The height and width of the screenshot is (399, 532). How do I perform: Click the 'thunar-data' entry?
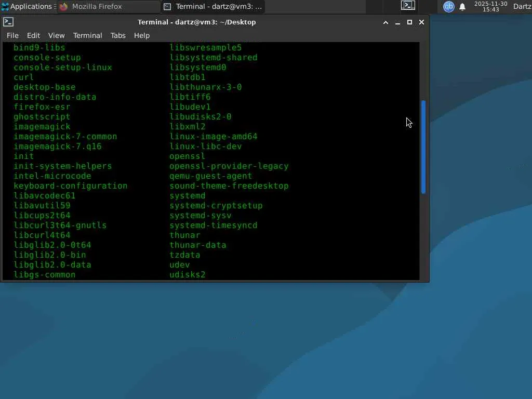[198, 245]
